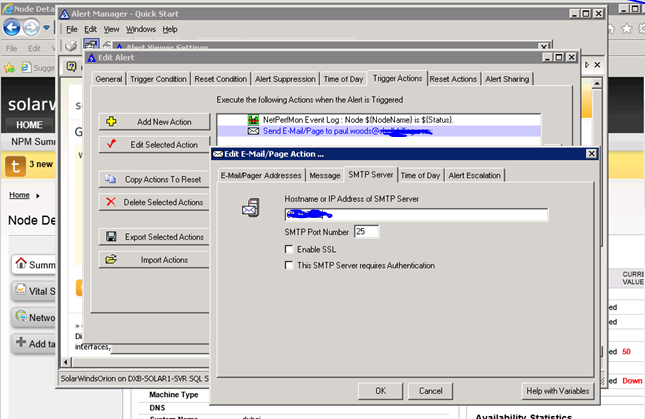Open Edit menu in Alert Manager

(90, 29)
